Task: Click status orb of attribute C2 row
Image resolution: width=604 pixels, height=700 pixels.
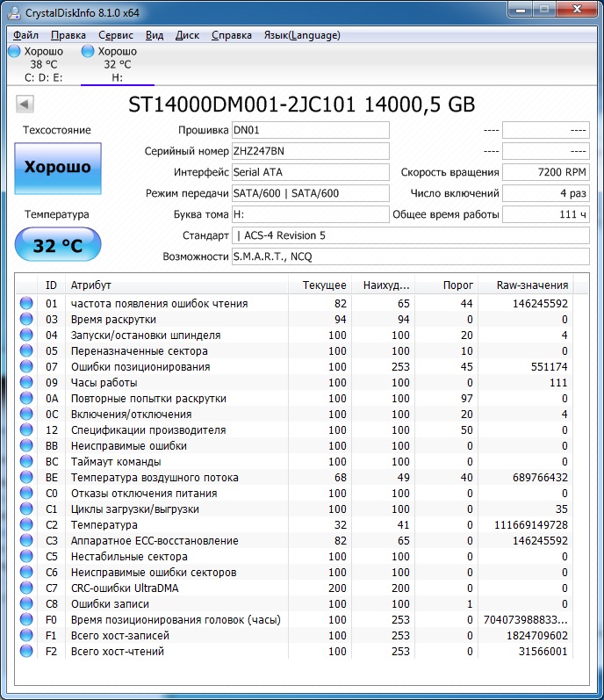Action: click(x=26, y=525)
